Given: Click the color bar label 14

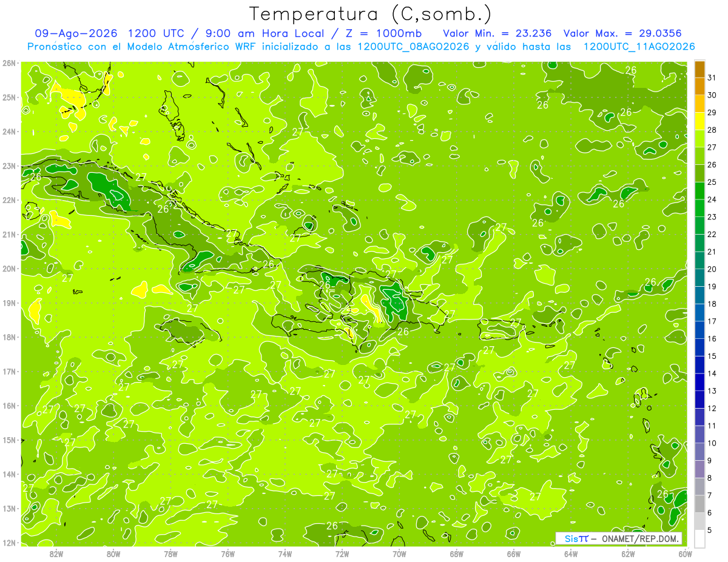Looking at the screenshot, I should [x=712, y=373].
